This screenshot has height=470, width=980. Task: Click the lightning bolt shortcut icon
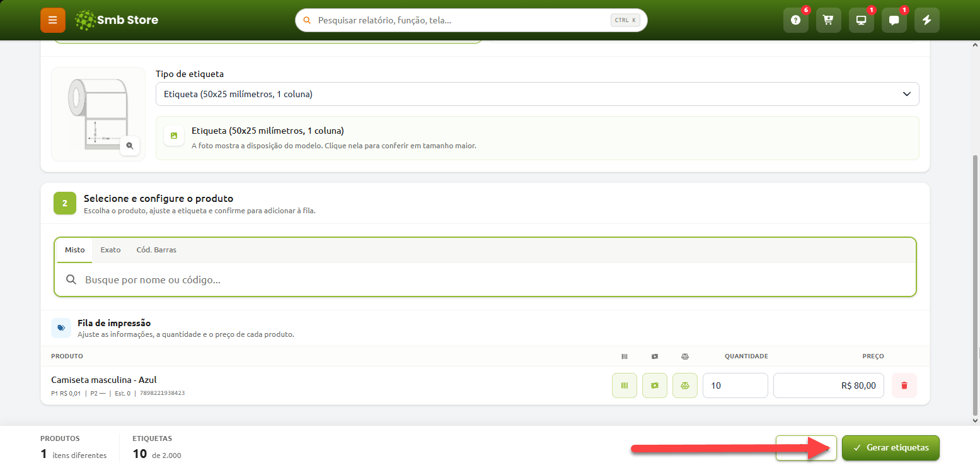click(x=927, y=20)
